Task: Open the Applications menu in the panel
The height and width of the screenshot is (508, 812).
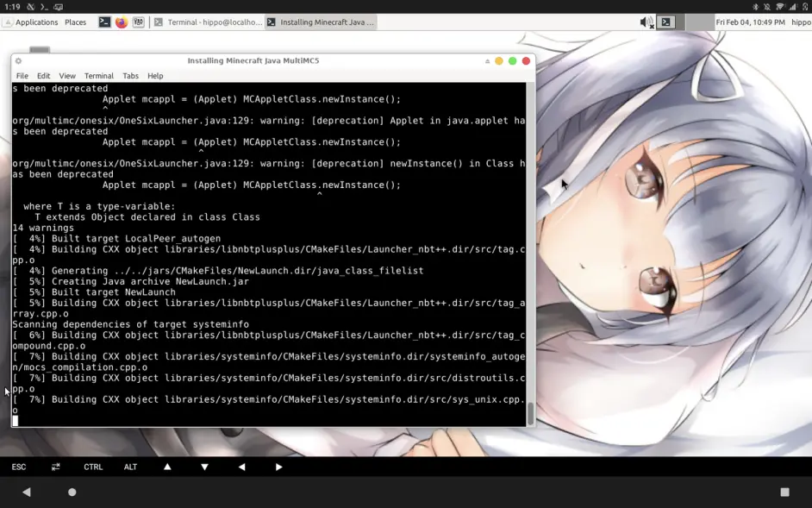Action: click(x=30, y=22)
